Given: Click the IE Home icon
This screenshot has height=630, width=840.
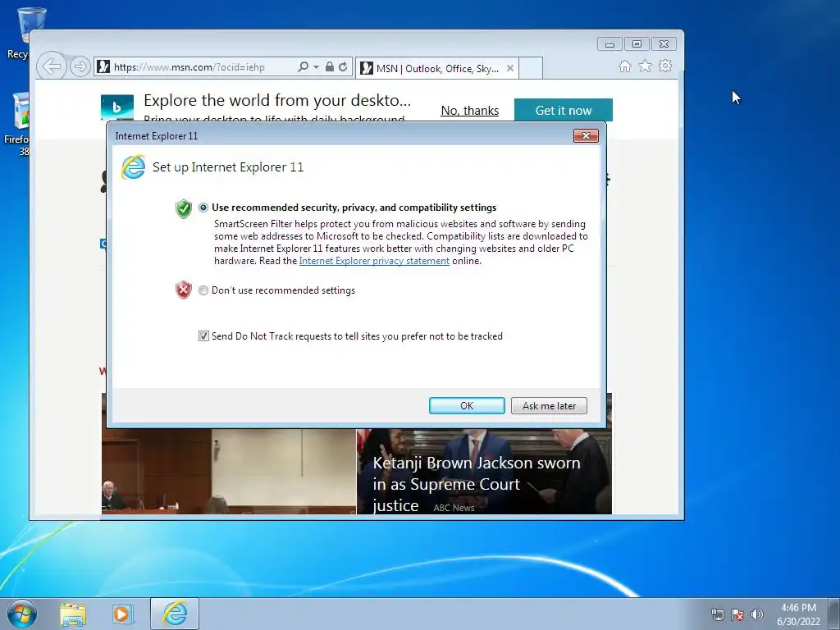Looking at the screenshot, I should (624, 66).
